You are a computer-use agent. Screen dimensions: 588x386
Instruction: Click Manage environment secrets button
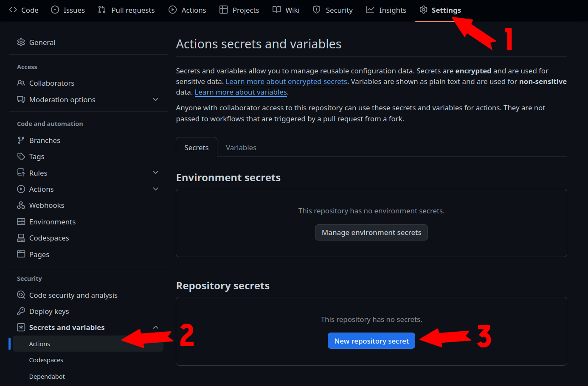click(x=371, y=232)
